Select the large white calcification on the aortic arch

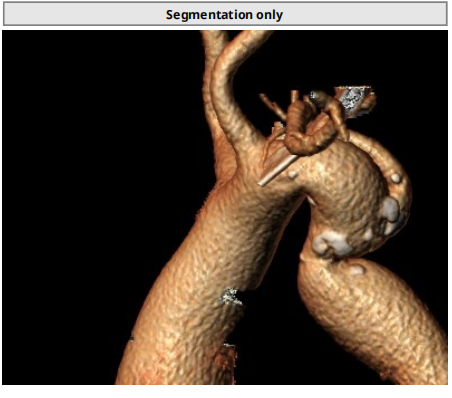click(331, 243)
